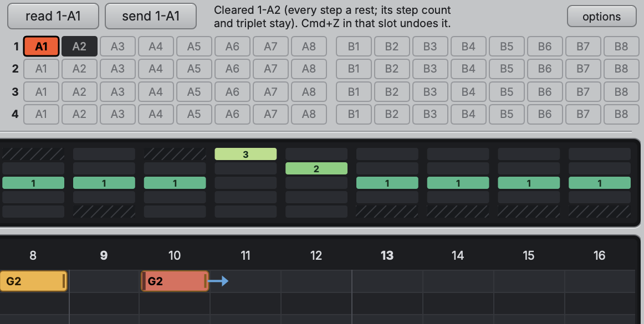This screenshot has width=644, height=324.
Task: Click step number 16 in the ruler
Action: coord(599,255)
